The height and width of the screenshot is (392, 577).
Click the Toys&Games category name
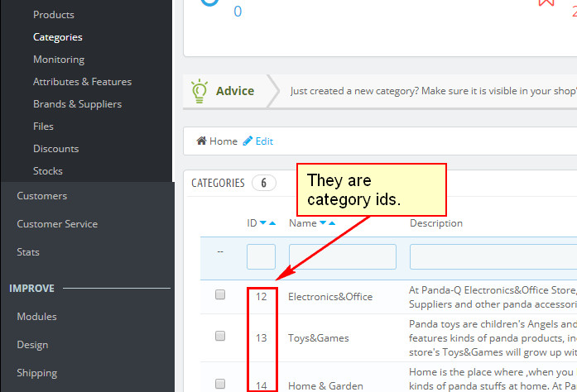[x=319, y=338]
